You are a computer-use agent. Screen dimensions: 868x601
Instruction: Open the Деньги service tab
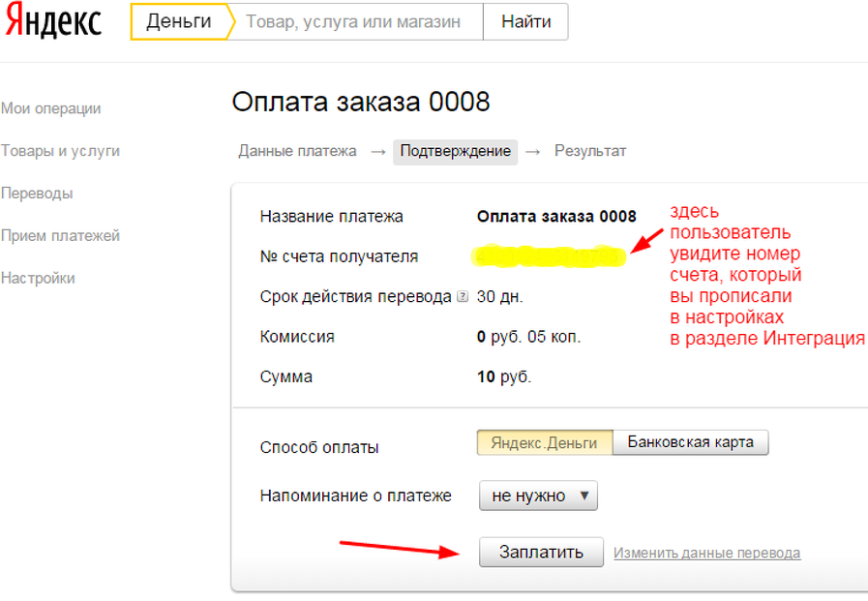click(179, 21)
